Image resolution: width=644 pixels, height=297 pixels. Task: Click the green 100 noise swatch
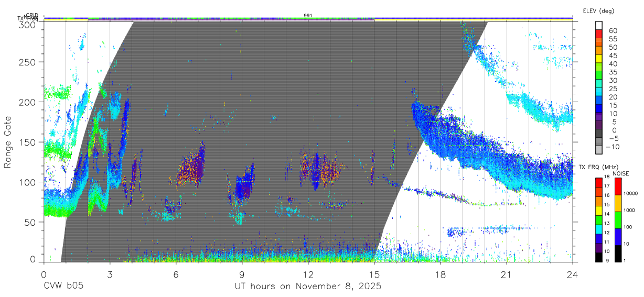(x=618, y=219)
